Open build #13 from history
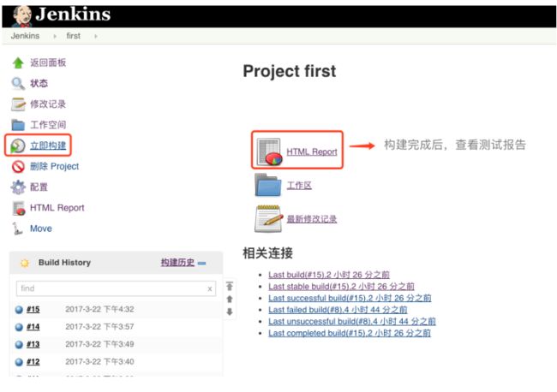This screenshot has width=557, height=392. 33,344
